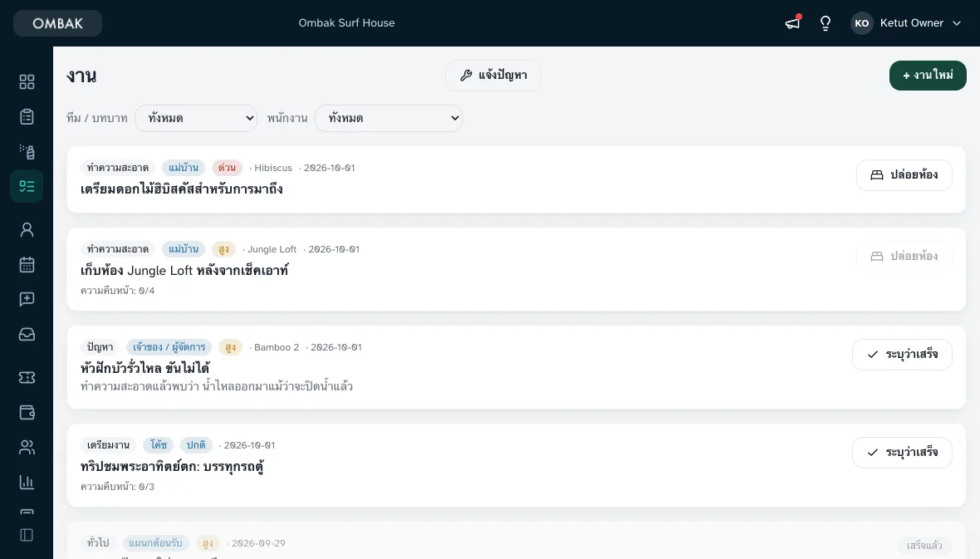
Task: Click the เจ้าของ / ผู้จัดการ role tag
Action: coord(169,347)
